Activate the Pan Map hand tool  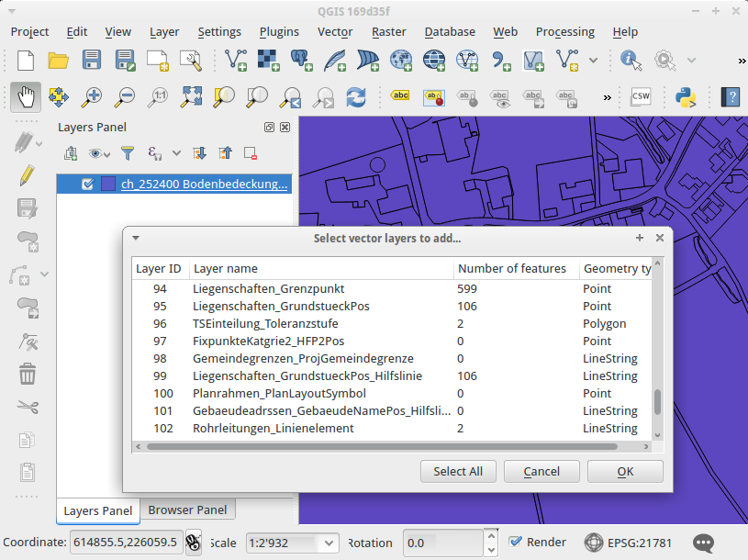[26, 96]
